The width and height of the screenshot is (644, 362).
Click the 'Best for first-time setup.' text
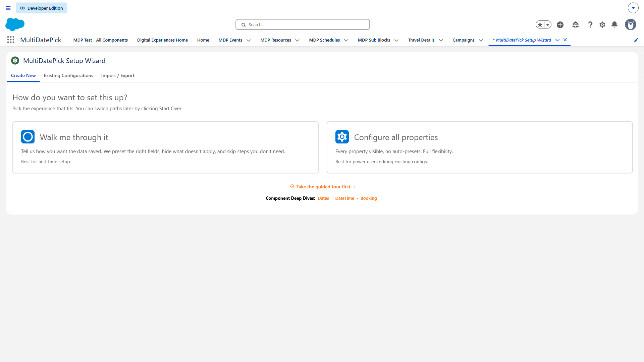point(46,162)
